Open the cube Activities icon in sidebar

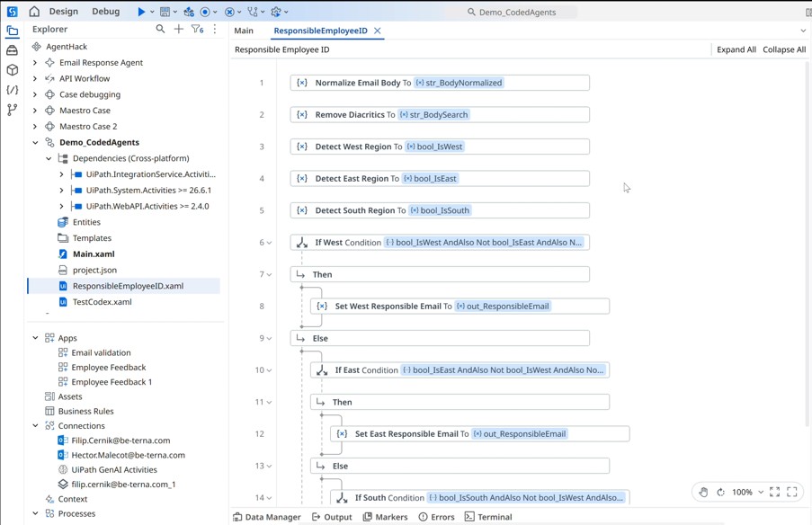(x=12, y=70)
